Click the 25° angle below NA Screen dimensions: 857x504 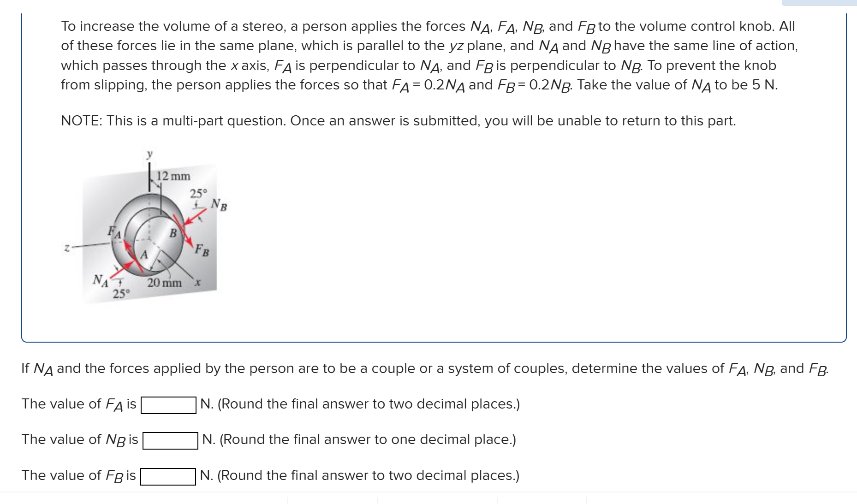tap(122, 294)
